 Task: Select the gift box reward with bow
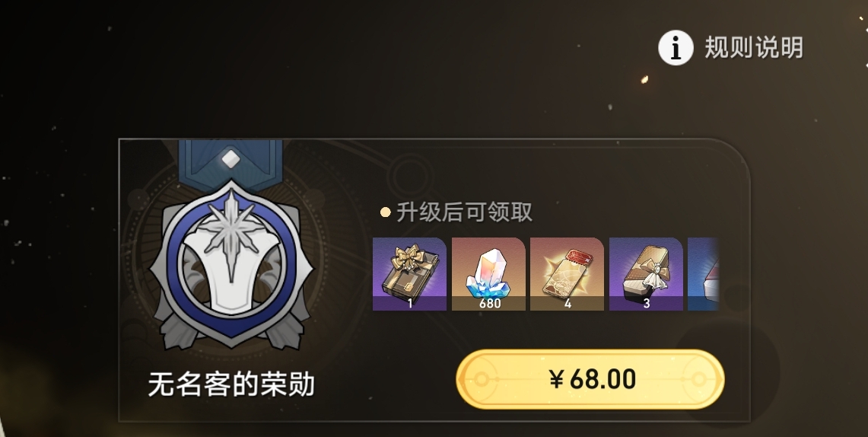(409, 274)
